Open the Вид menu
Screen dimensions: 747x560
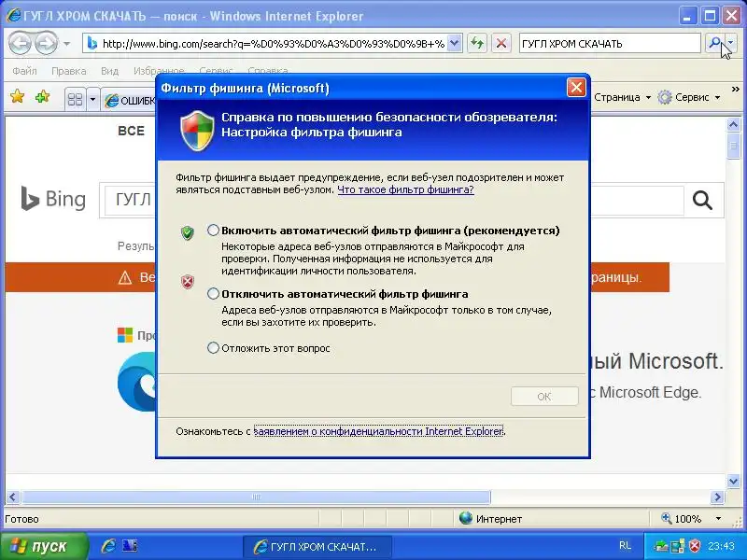pos(109,71)
